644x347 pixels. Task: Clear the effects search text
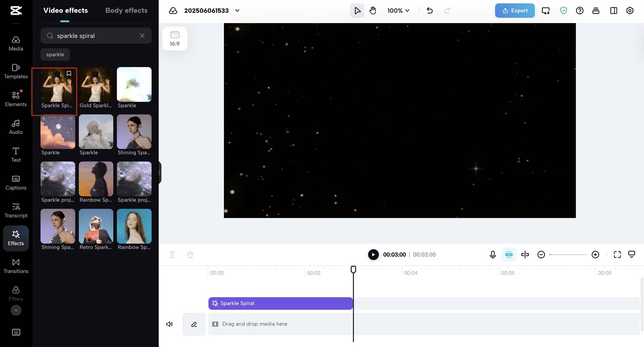tap(142, 36)
